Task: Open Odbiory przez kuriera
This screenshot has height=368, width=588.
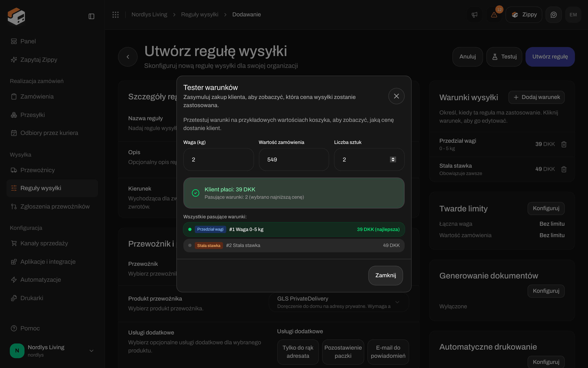Action: coord(52,133)
